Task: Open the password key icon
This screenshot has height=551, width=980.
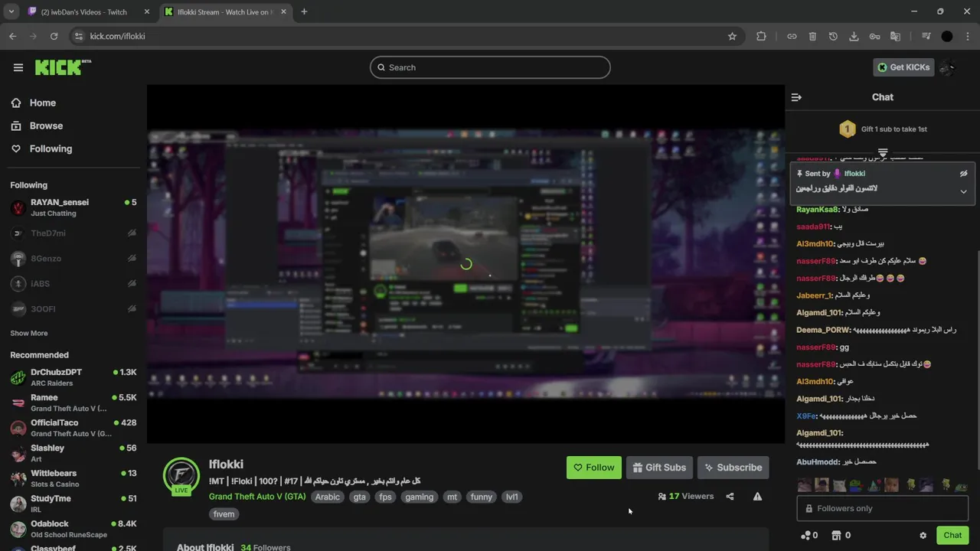Action: pyautogui.click(x=874, y=36)
